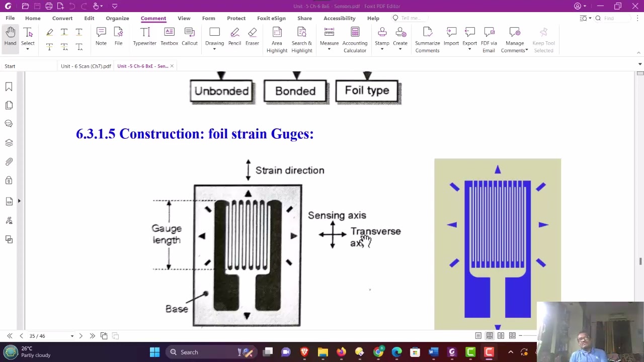The width and height of the screenshot is (644, 362).
Task: Open the Layers panel in sidebar
Action: click(x=9, y=143)
